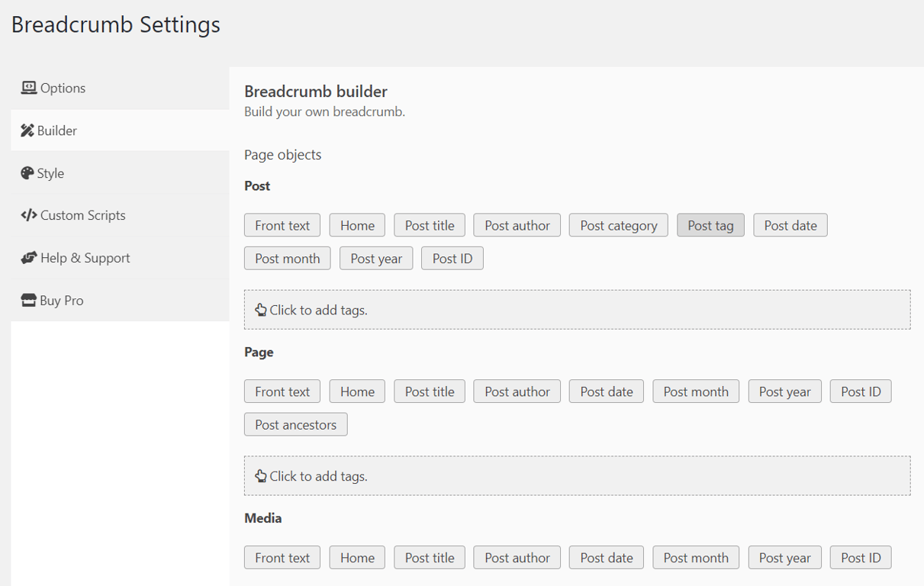Select the Front text token under Media
Screen dimensions: 924x586
click(282, 557)
